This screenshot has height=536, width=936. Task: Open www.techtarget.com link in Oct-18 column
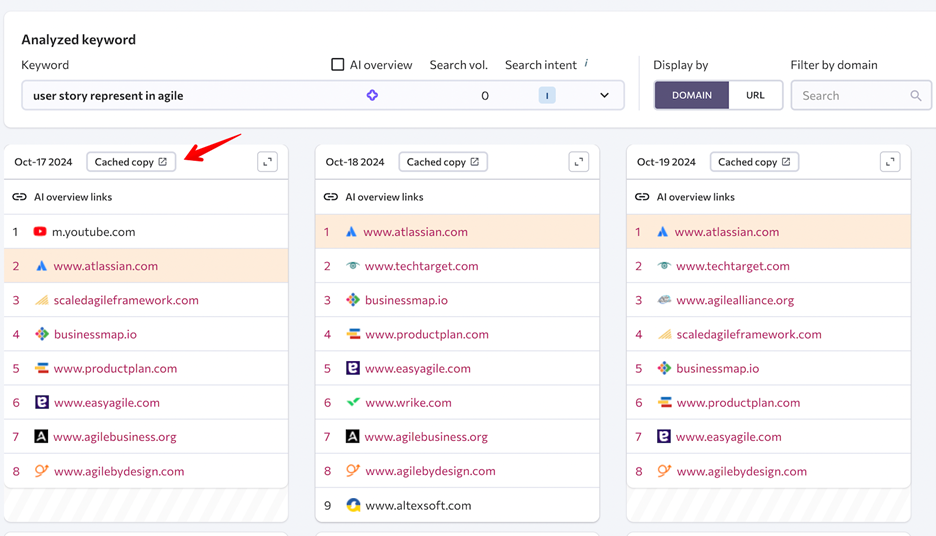(421, 266)
